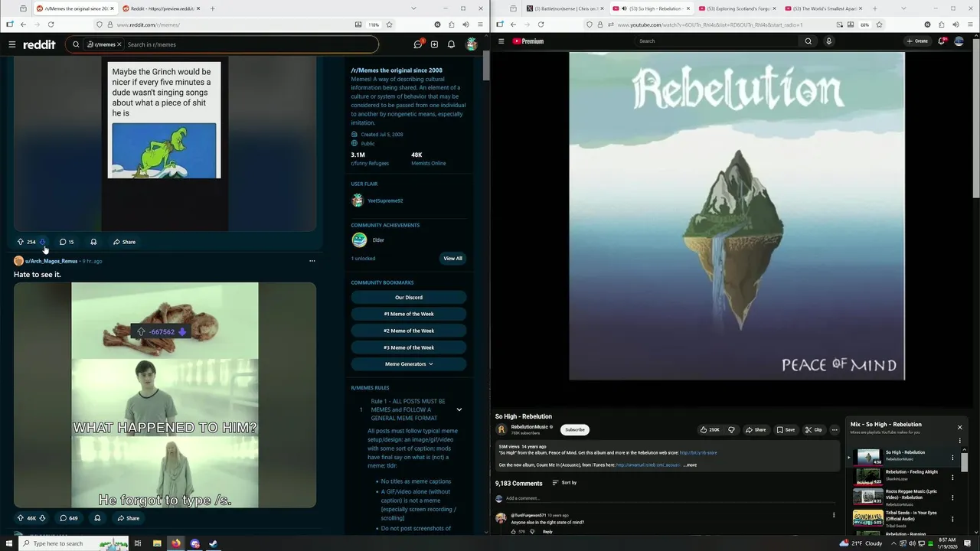Save the So High video to playlist
Viewport: 980px width, 551px height.
(x=786, y=430)
